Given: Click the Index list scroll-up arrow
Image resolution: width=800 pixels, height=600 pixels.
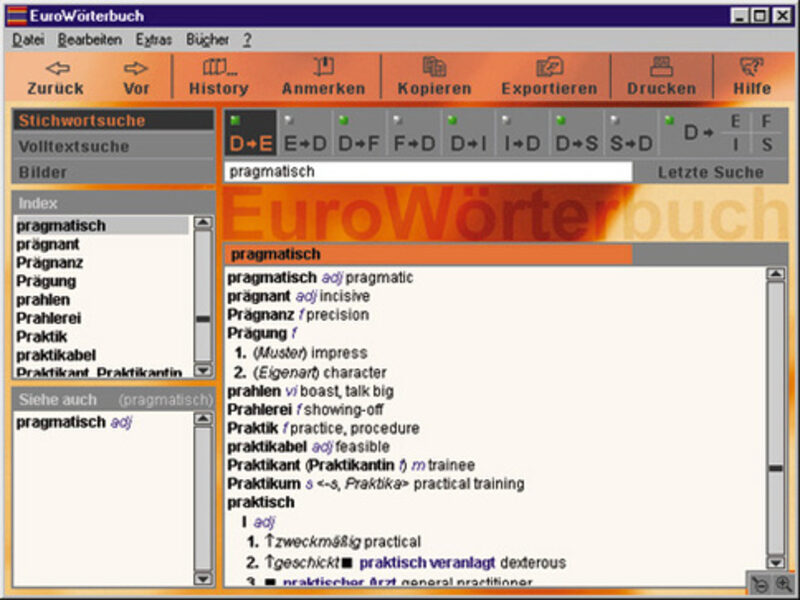Looking at the screenshot, I should (x=203, y=222).
